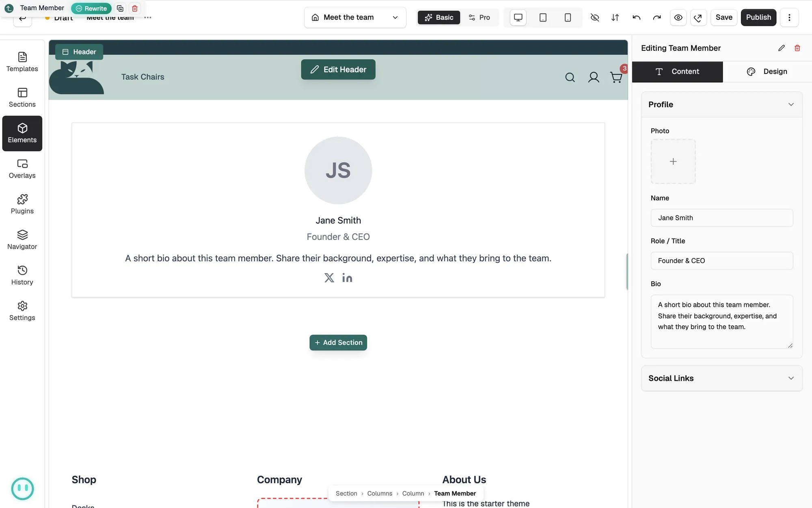Switch to Pro editing mode

pos(479,17)
